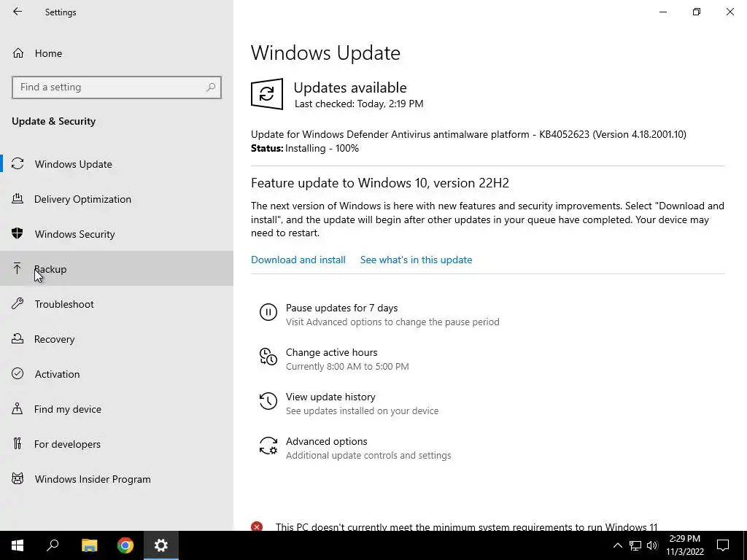Click the Last checked: Today, 2:19 PM text
Screen dimensions: 747x560
pos(359,104)
